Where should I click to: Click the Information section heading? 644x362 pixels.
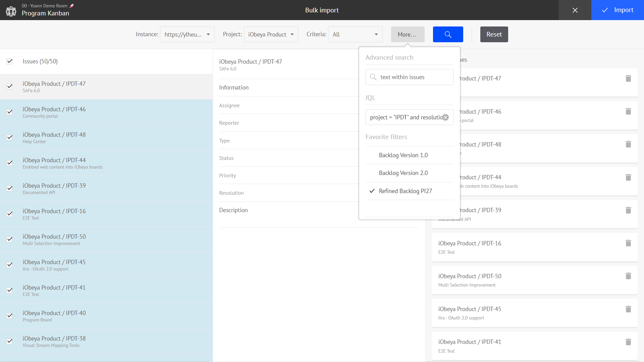pyautogui.click(x=234, y=87)
